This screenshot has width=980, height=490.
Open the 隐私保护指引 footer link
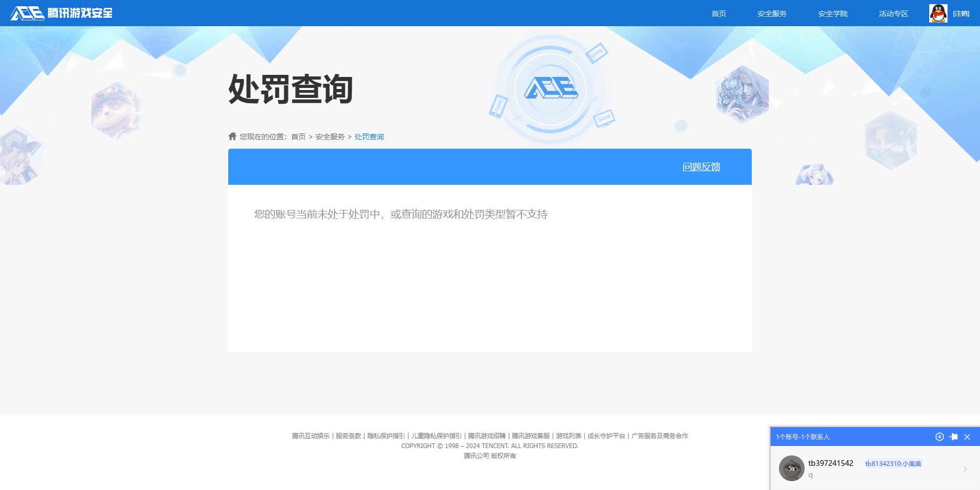click(x=386, y=436)
